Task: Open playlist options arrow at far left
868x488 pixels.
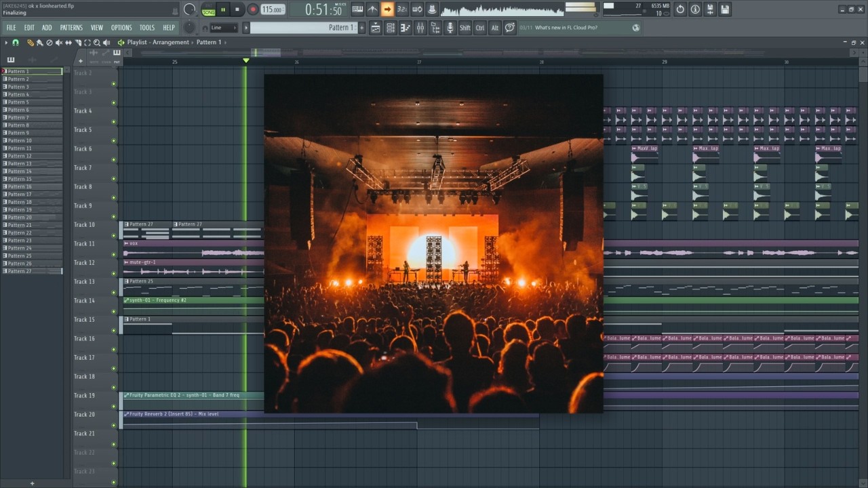Action: point(6,42)
